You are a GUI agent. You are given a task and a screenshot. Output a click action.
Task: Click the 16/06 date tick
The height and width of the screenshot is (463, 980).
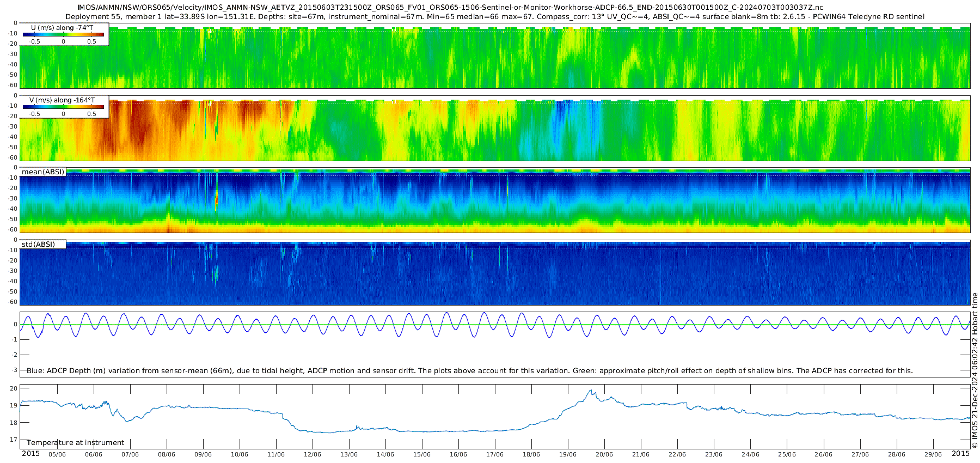coord(458,454)
